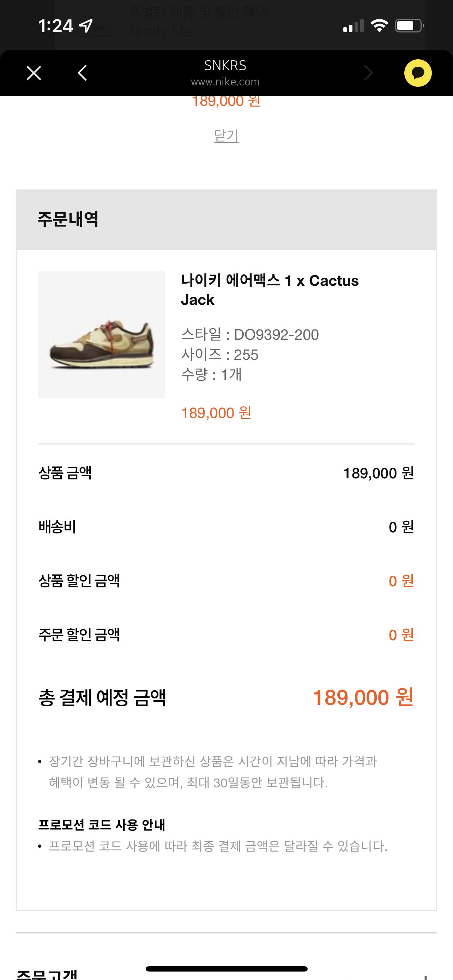
Task: Go back using the left chevron
Action: click(x=82, y=73)
